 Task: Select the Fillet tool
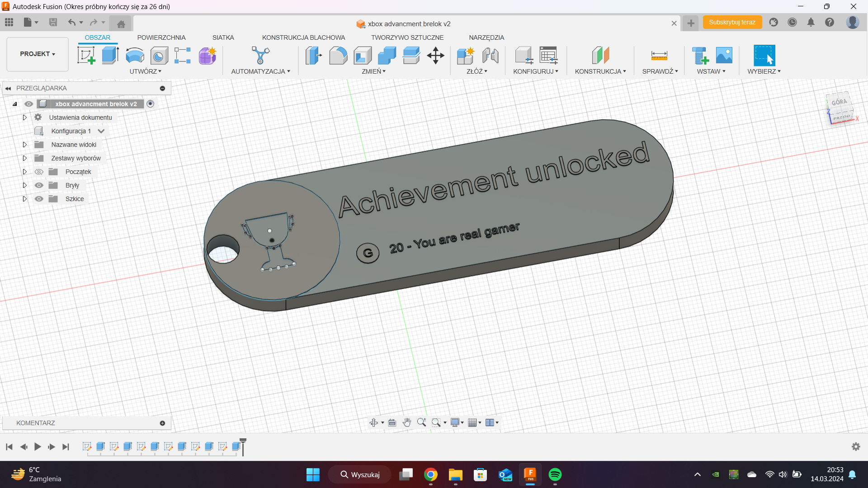tap(338, 56)
